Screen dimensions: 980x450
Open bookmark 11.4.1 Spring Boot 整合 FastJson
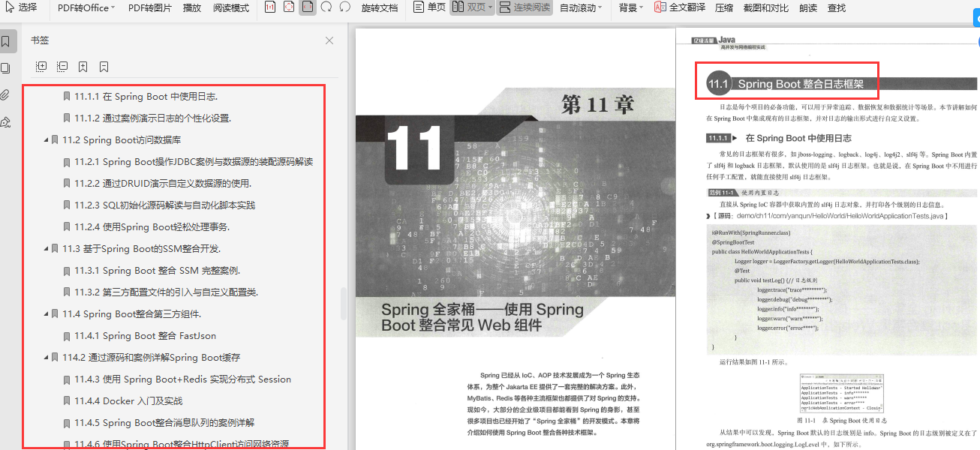tap(145, 336)
